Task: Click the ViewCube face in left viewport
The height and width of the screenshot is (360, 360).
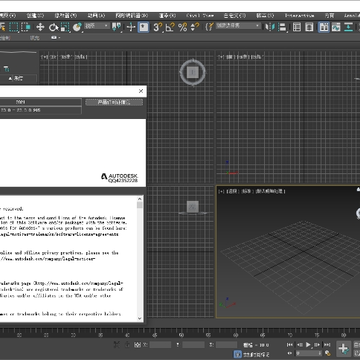Action: click(x=193, y=207)
